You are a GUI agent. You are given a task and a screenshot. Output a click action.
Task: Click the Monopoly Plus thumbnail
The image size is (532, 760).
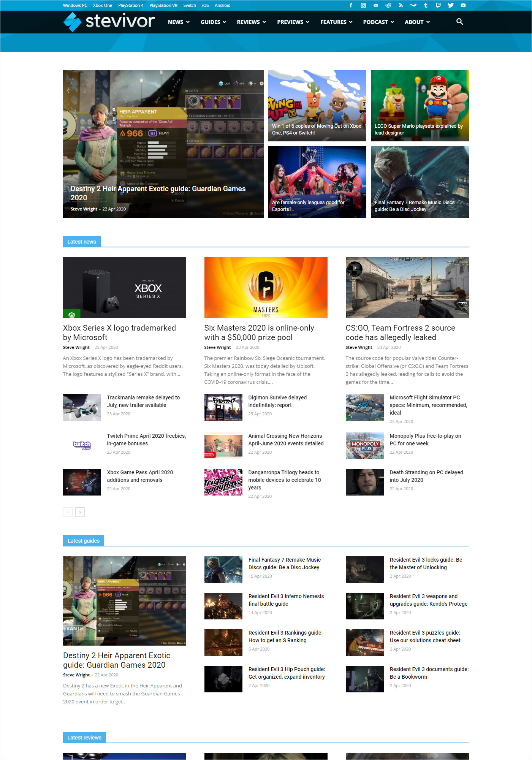click(x=365, y=445)
